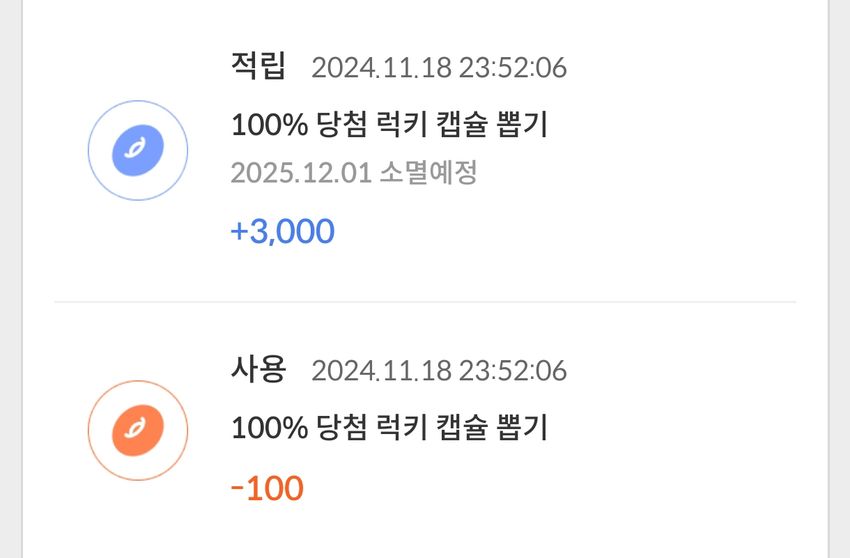The image size is (850, 558).
Task: Click the 소멸예정 expiry notice text
Action: tap(428, 173)
